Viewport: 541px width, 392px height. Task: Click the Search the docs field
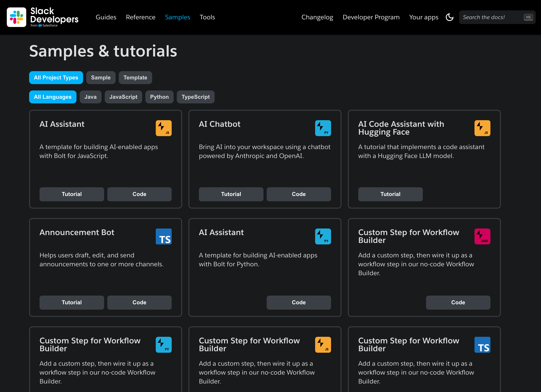pos(491,17)
